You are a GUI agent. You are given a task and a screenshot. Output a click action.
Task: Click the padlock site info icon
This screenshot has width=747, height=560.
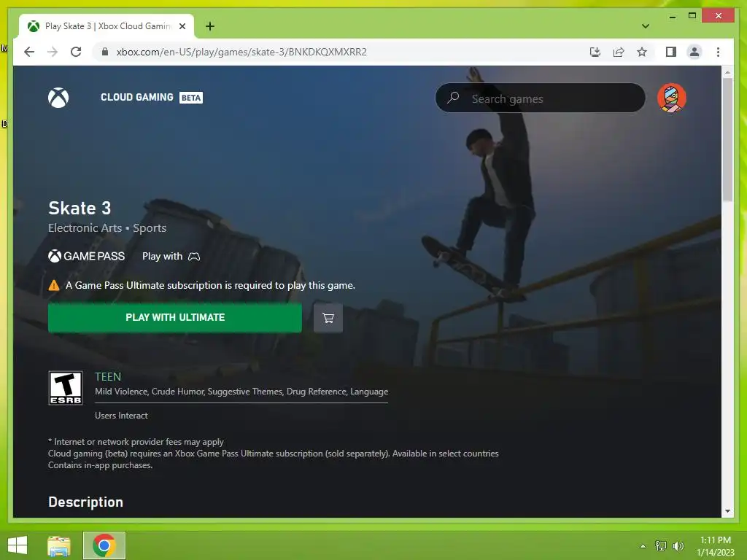pos(105,52)
